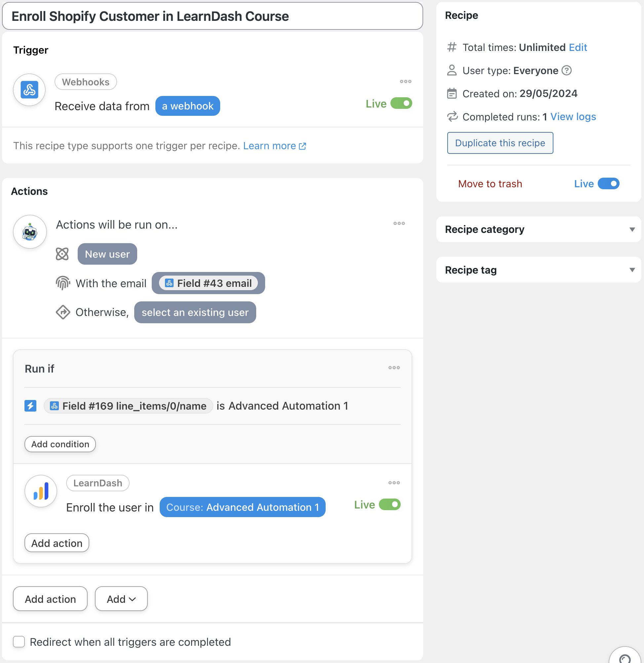This screenshot has height=663, width=644.
Task: Click the Webhooks trigger icon
Action: (29, 90)
